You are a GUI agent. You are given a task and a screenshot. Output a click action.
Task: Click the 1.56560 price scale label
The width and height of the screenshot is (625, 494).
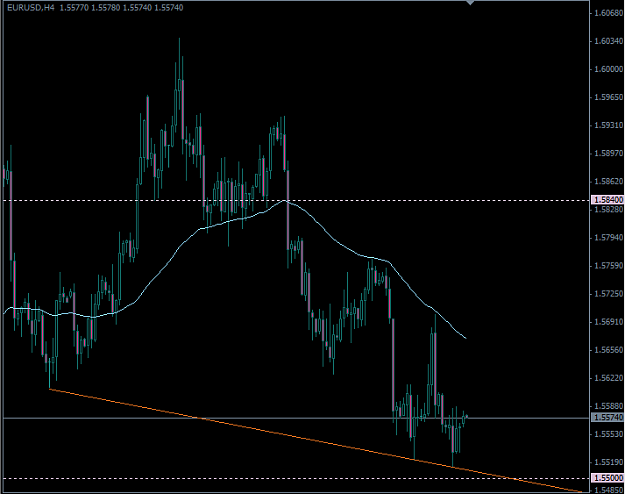(608, 350)
